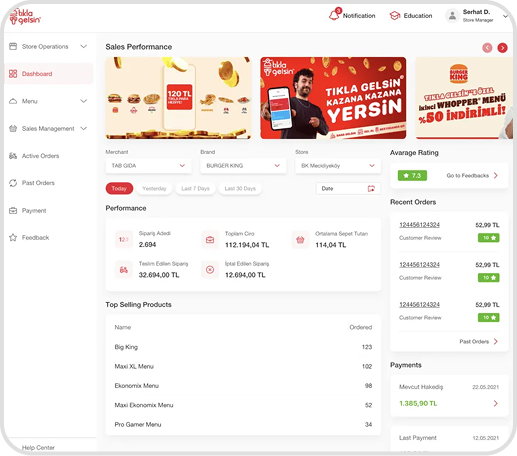Click Pro Gamer Menu product row
The image size is (517, 456).
[243, 424]
